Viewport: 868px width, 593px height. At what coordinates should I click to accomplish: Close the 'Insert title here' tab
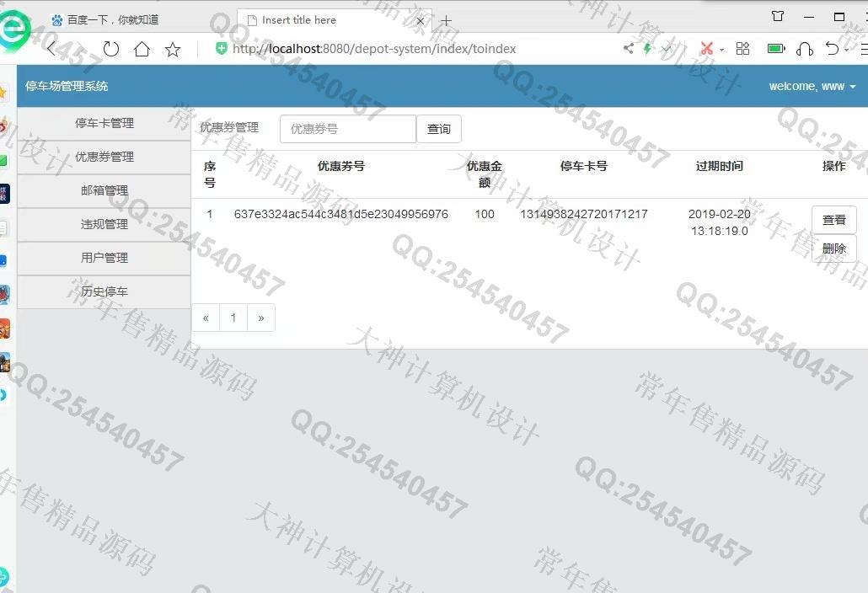click(421, 21)
